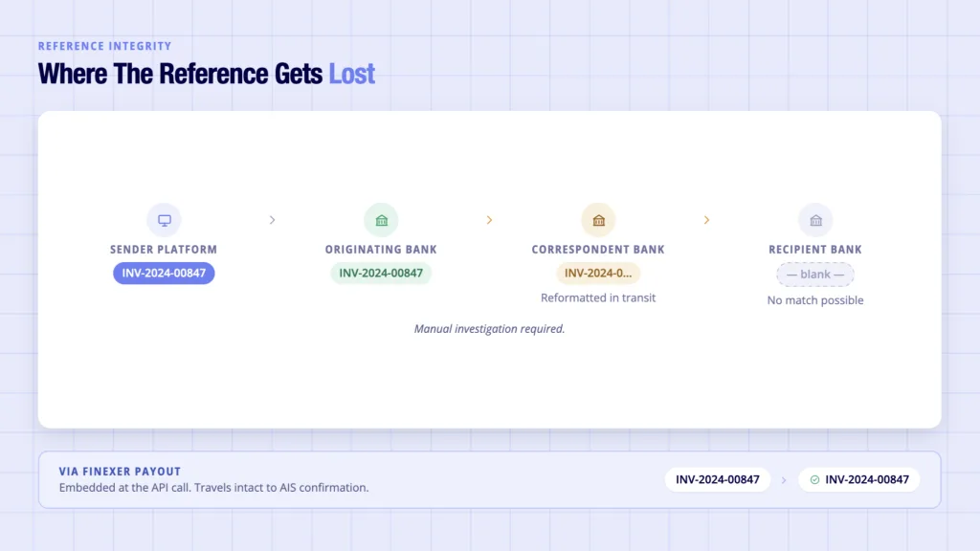Screen dimensions: 980x551
Task: Click the Correspondent Bank orange building icon
Action: (x=599, y=220)
